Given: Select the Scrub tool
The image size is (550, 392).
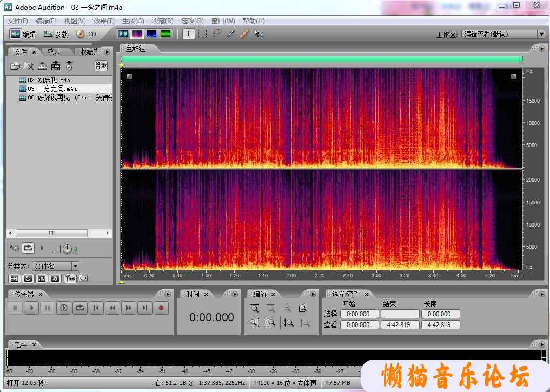Looking at the screenshot, I should tap(259, 34).
